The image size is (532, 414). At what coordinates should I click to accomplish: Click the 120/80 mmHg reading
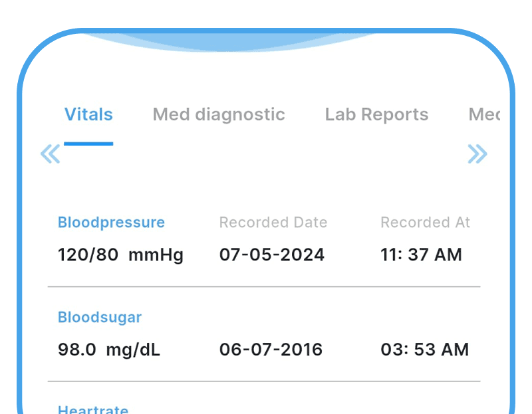[120, 255]
